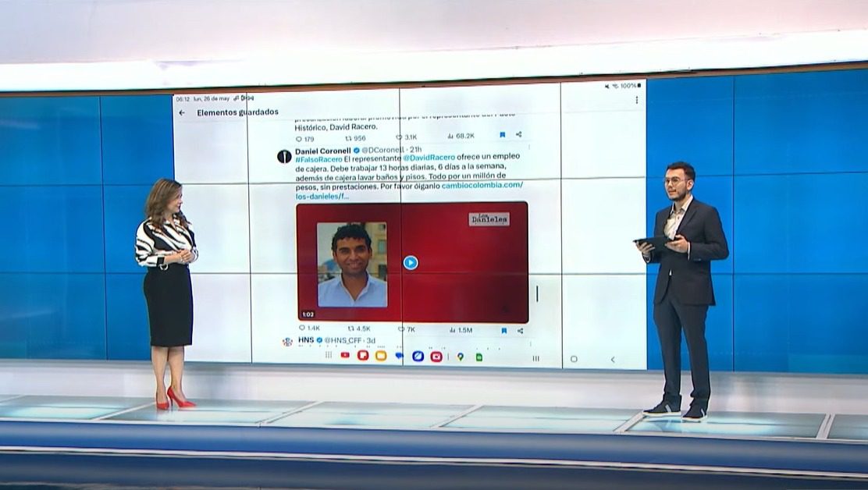Open the blue Messages app in the taskbar
This screenshot has width=868, height=490.
point(399,356)
